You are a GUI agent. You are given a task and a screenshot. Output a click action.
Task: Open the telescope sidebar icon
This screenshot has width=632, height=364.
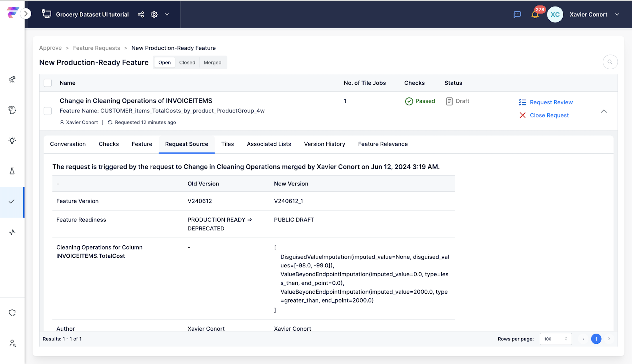point(12,80)
